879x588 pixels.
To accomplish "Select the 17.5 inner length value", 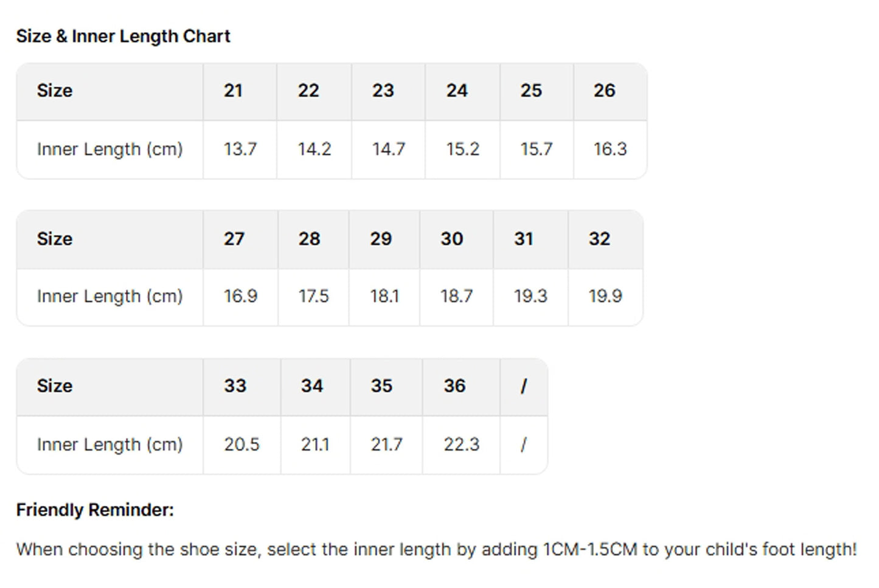I will (313, 296).
